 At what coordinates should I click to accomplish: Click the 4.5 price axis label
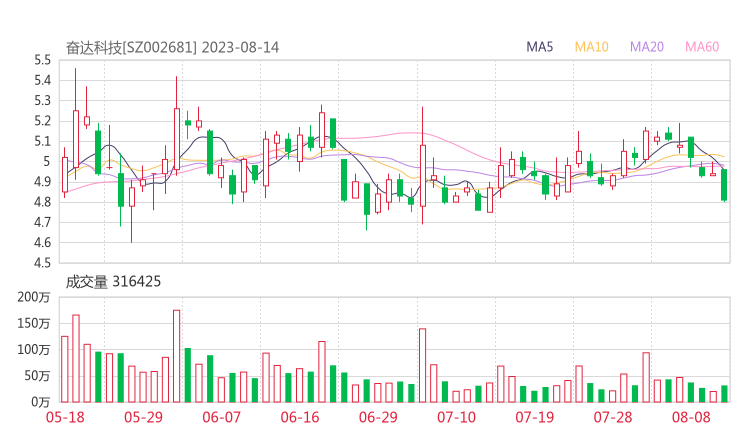pyautogui.click(x=42, y=263)
